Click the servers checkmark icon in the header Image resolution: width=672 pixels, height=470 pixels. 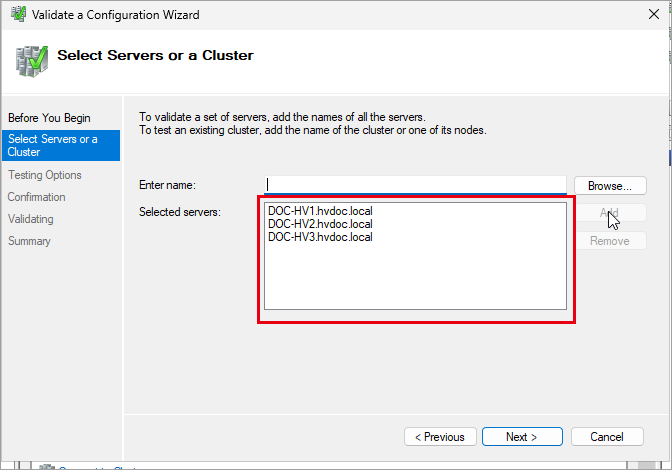pyautogui.click(x=32, y=61)
